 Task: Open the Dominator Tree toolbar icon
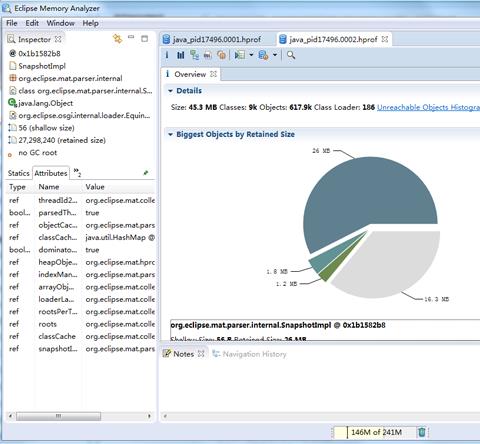[194, 55]
